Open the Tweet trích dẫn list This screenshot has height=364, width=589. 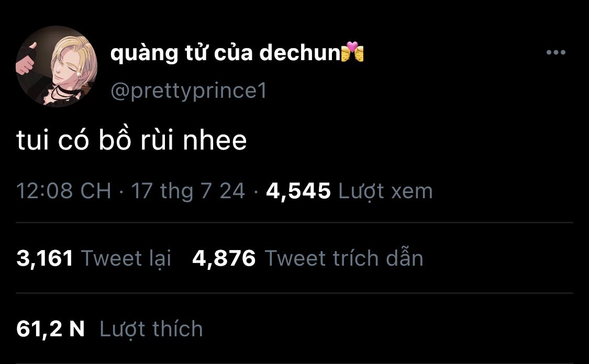pos(344,257)
